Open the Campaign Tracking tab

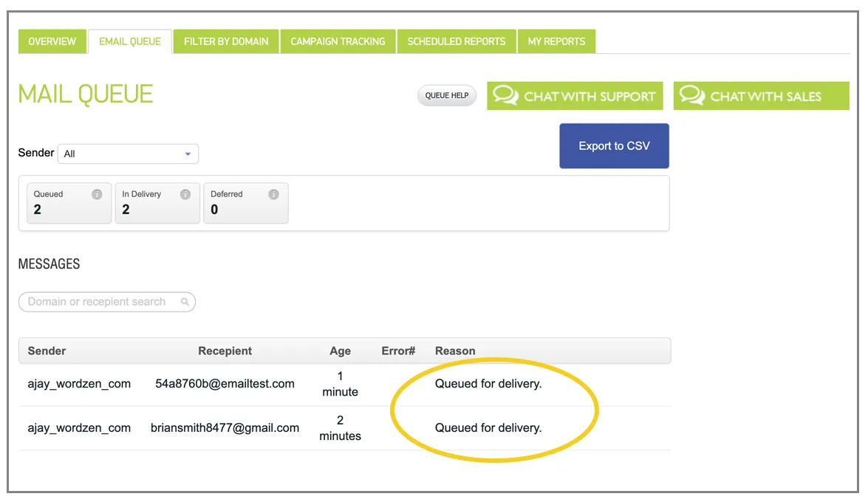point(338,41)
